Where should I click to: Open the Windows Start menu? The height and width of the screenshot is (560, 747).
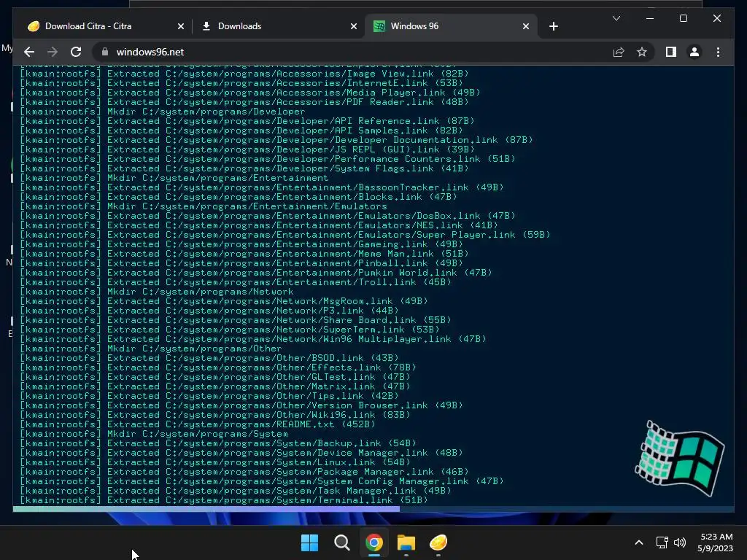(309, 542)
